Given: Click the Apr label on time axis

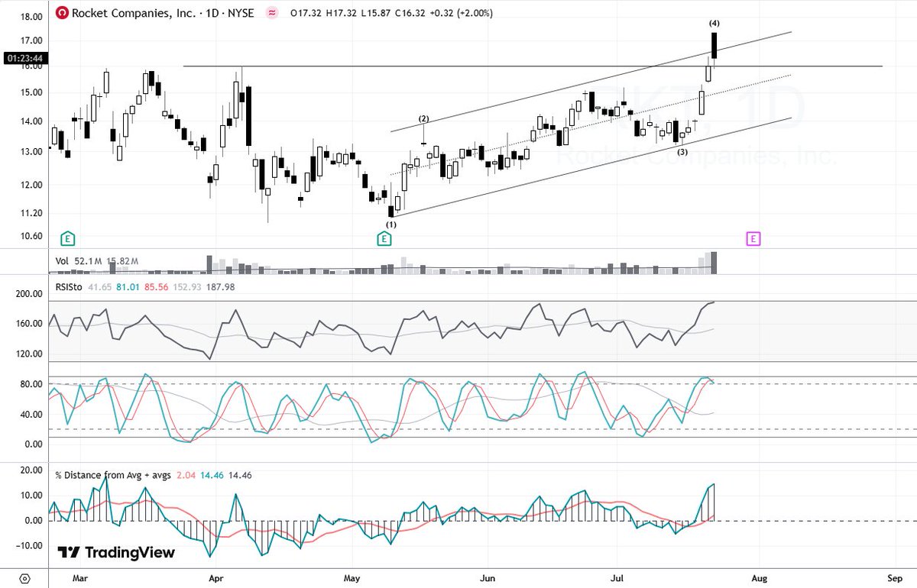Looking at the screenshot, I should click(217, 578).
